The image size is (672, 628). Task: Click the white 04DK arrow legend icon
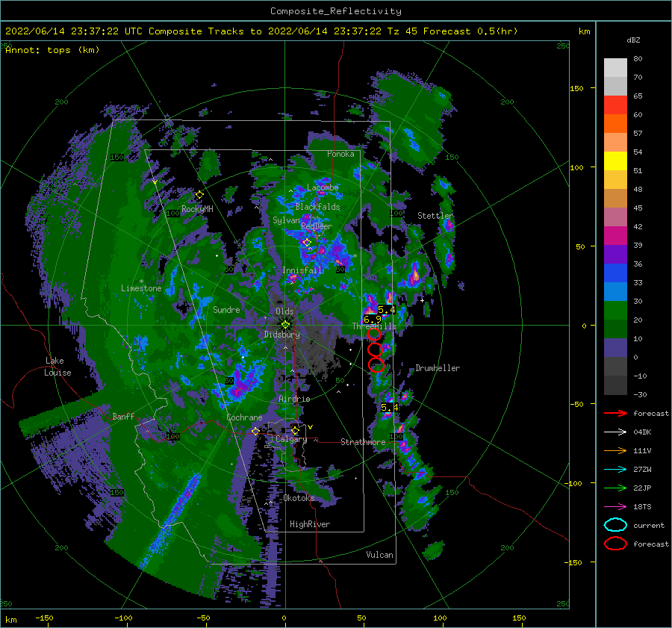tap(615, 432)
